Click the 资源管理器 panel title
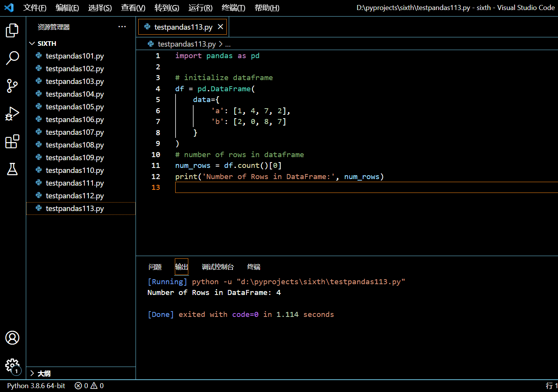 coord(54,27)
